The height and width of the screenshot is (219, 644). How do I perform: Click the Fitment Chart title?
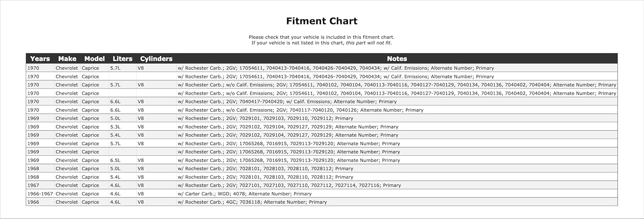coord(322,21)
